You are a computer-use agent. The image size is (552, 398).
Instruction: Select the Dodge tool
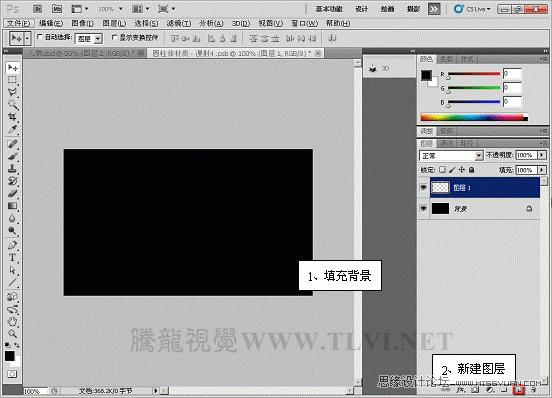pyautogui.click(x=13, y=230)
